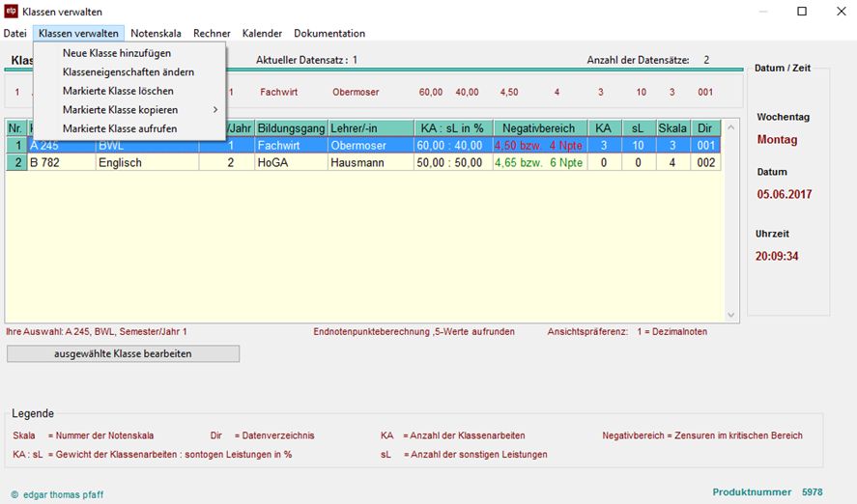
Task: Maximize the Klassen verwalten window
Action: click(x=801, y=12)
